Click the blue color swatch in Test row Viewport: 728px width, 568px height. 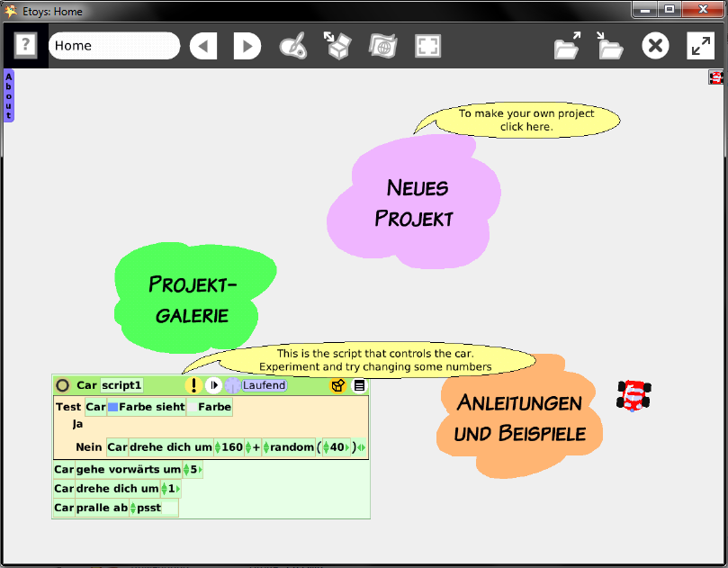112,407
